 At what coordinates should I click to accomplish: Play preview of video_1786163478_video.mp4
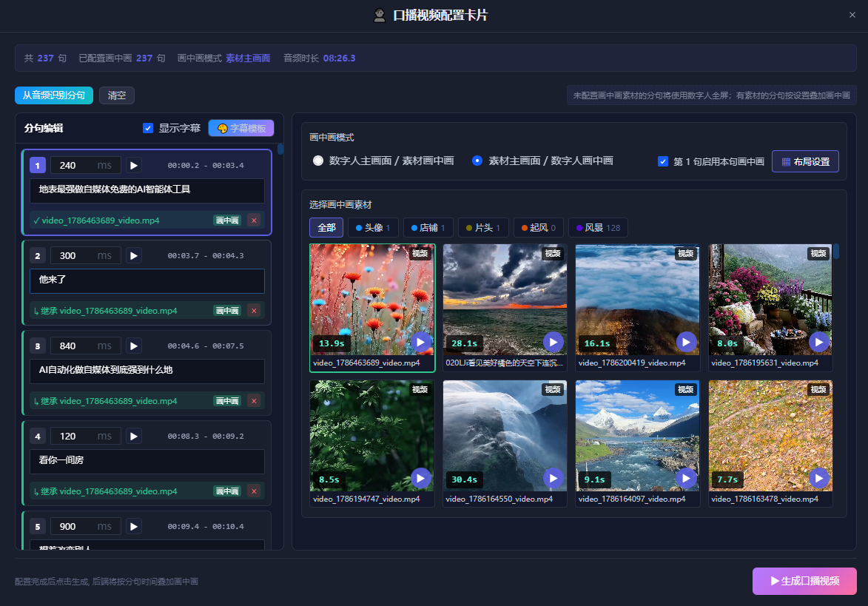818,478
